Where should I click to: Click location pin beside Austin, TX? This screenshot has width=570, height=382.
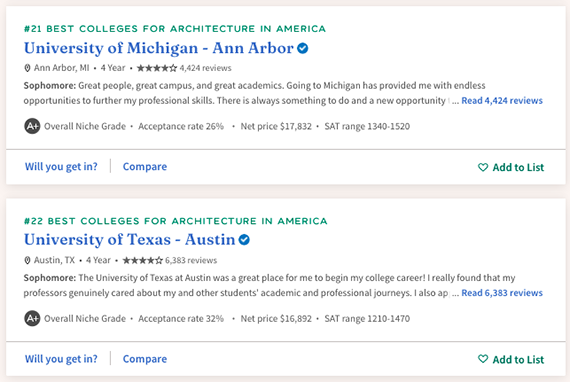27,260
